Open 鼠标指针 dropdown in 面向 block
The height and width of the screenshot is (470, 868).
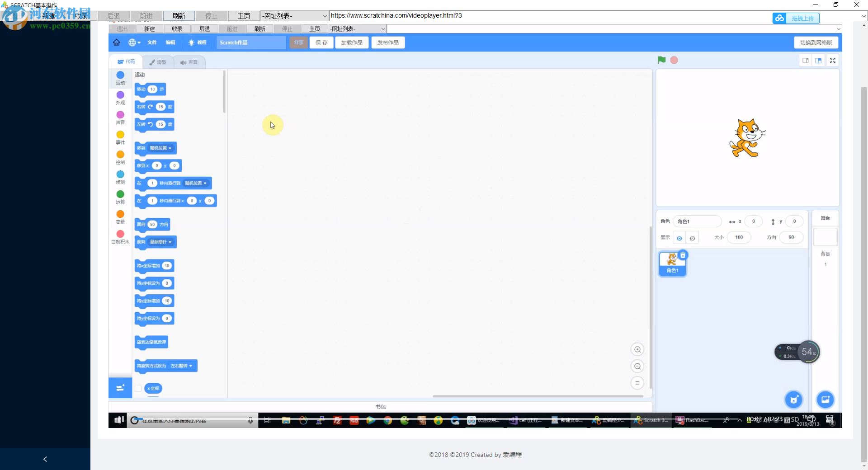[160, 242]
